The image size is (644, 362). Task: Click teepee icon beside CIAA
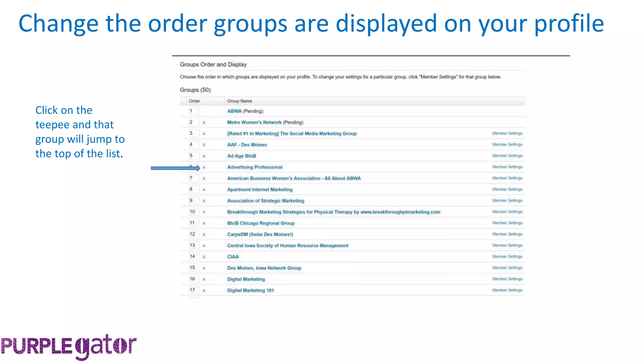pos(204,257)
